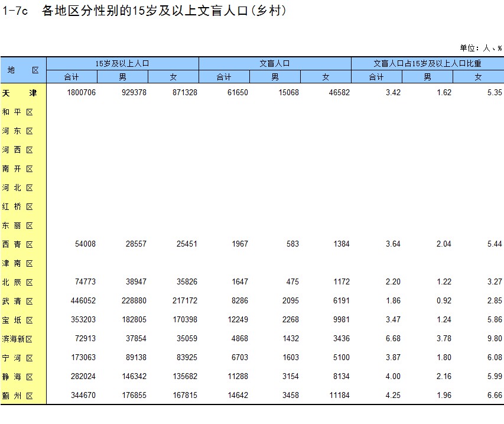Click the cell with value 5.35
The width and height of the screenshot is (504, 424).
(495, 93)
